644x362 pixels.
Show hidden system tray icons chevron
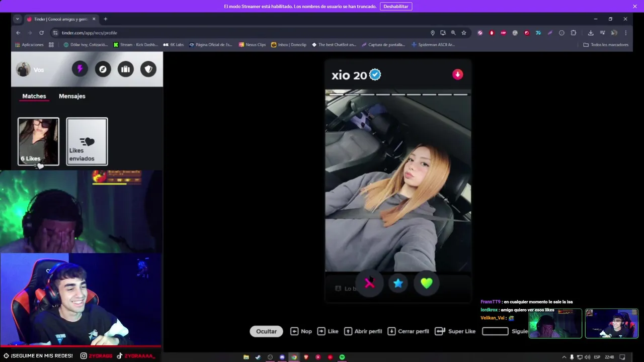[x=564, y=357]
